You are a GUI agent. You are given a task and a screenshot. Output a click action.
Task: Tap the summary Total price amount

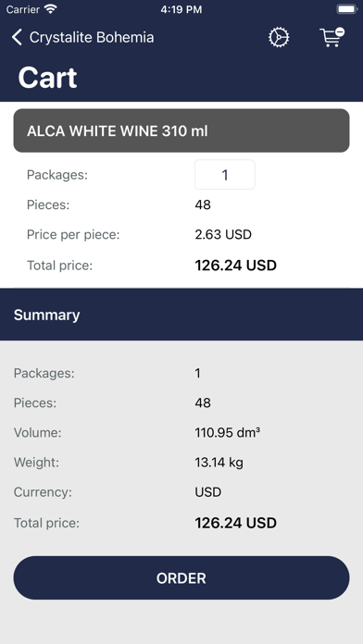pyautogui.click(x=235, y=523)
